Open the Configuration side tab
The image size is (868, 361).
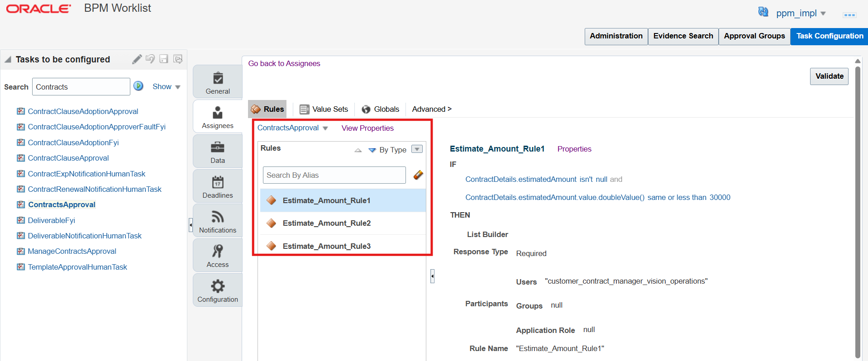218,290
